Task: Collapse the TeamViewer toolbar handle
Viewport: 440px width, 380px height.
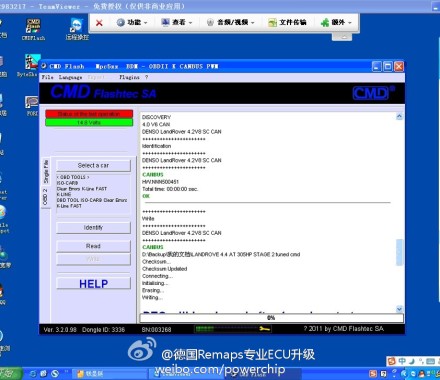Action: (x=342, y=37)
